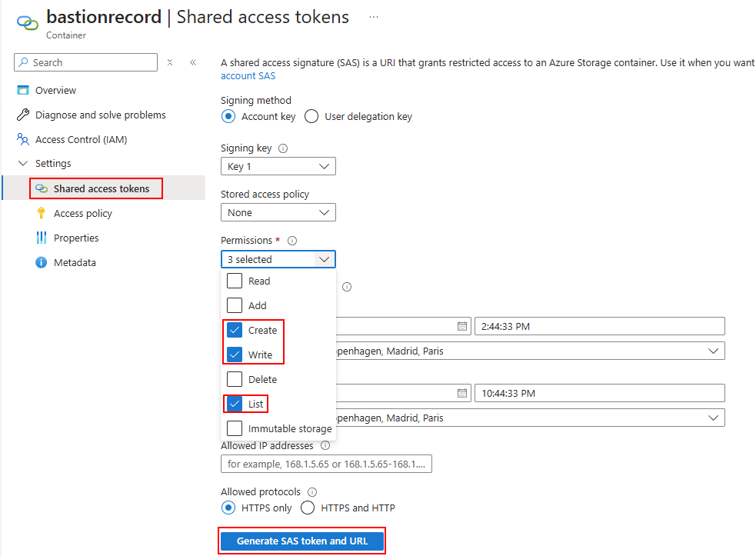Screen dimensions: 756x556
Task: Open Access policy page
Action: click(83, 213)
